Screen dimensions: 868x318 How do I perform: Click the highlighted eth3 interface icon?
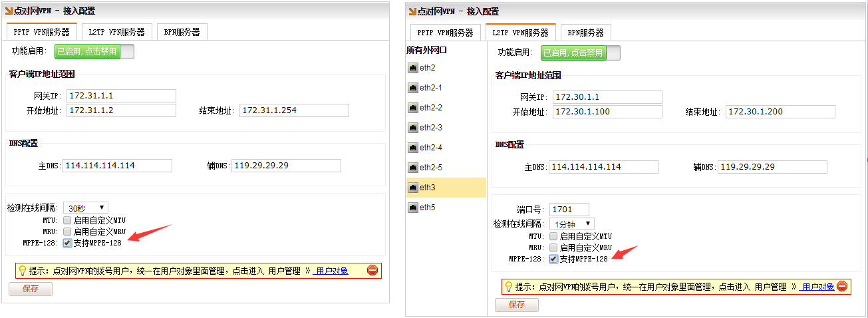point(413,188)
